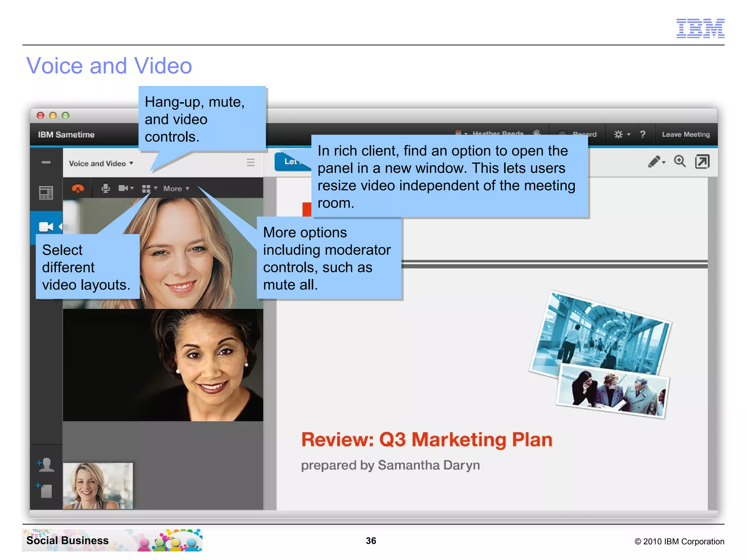Image resolution: width=747 pixels, height=560 pixels.
Task: Click the red close window button
Action: pyautogui.click(x=40, y=116)
